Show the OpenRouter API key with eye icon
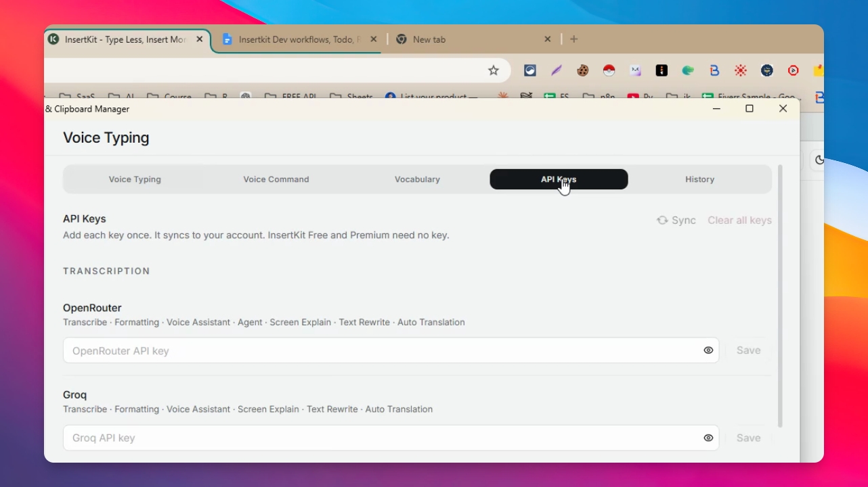This screenshot has height=487, width=868. (x=708, y=350)
